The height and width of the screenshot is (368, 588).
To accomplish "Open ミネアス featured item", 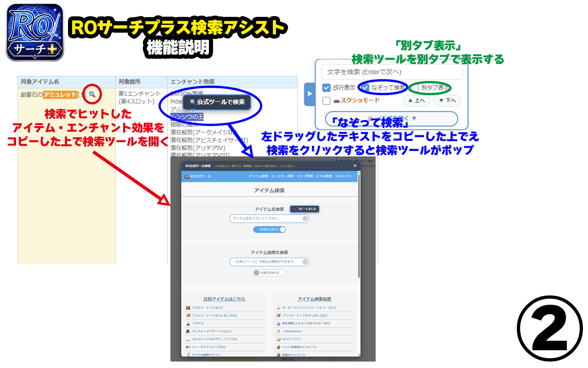I will click(198, 323).
